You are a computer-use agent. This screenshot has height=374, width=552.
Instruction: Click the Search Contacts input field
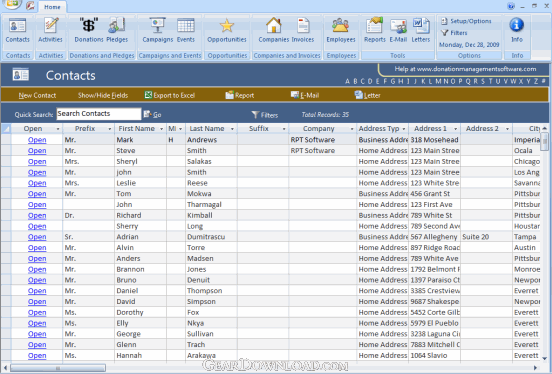pos(99,114)
